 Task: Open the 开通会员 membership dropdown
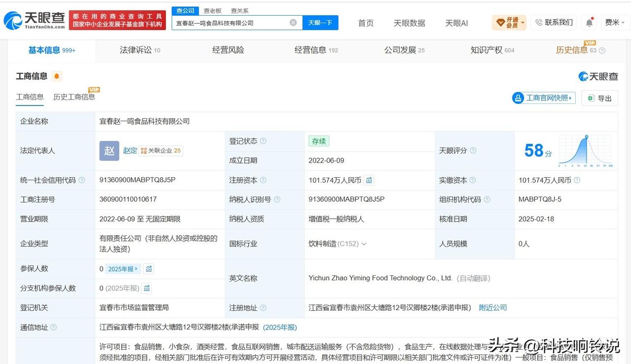point(509,23)
